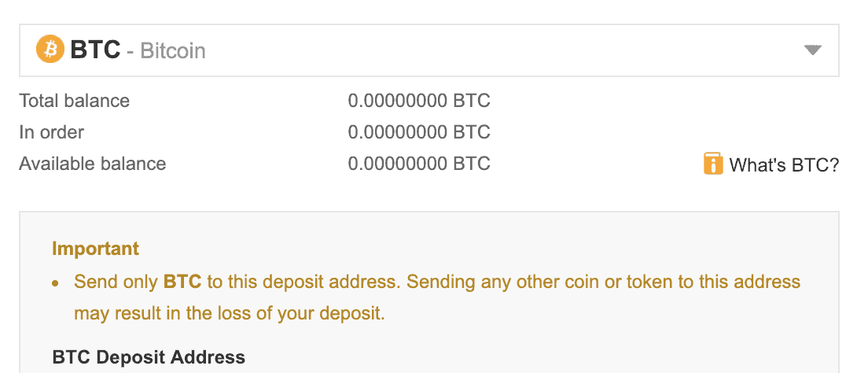The height and width of the screenshot is (373, 868).
Task: Click the BTC Deposit Address heading
Action: click(x=149, y=357)
